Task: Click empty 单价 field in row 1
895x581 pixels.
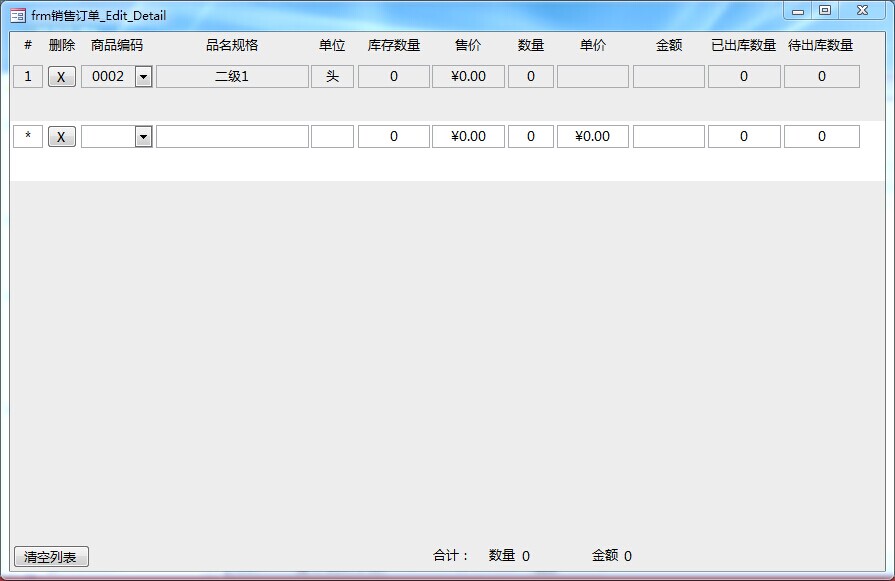Action: click(592, 76)
